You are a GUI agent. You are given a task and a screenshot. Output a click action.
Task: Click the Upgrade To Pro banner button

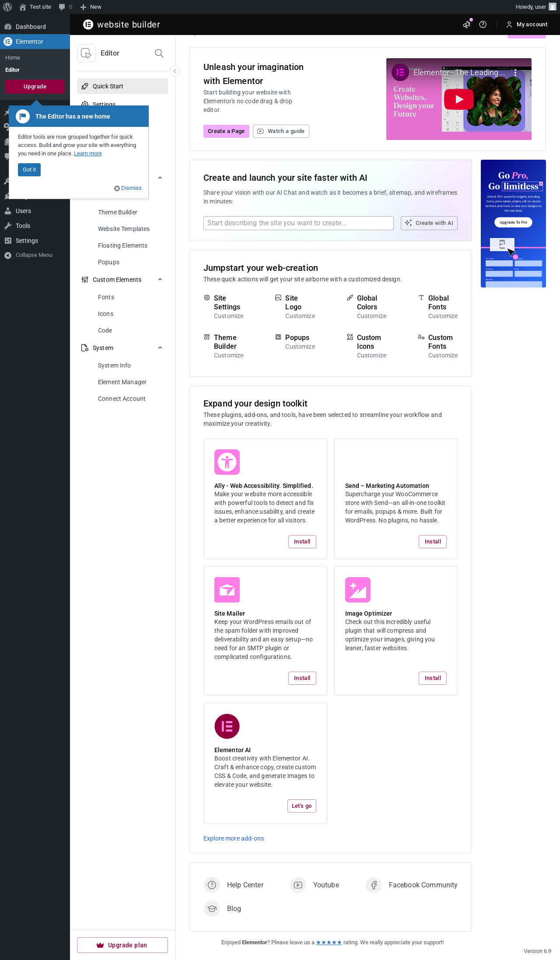click(514, 222)
